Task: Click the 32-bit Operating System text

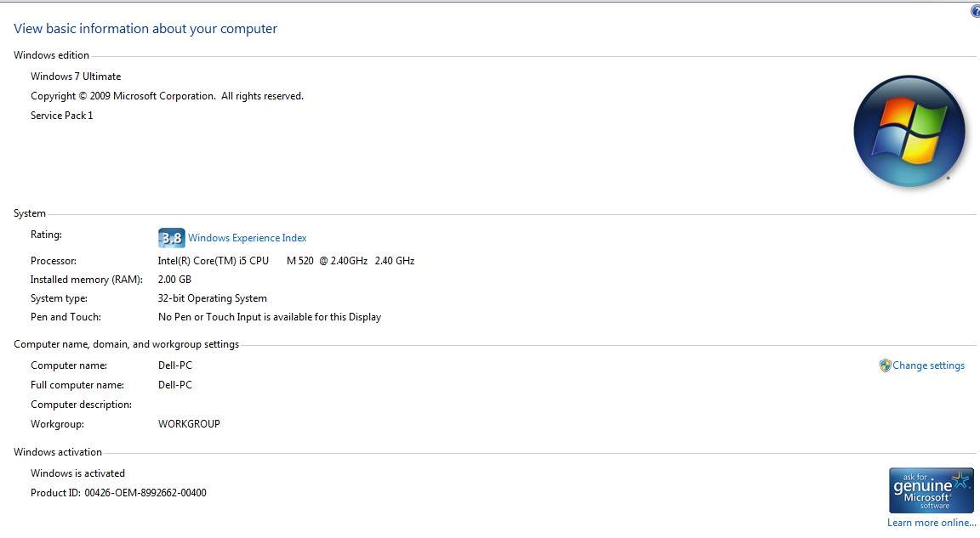Action: coord(213,298)
